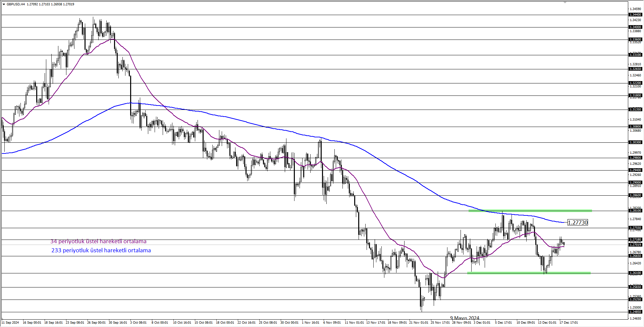644x327 pixels.
Task: Click the 1.31040 price scale value
Action: tap(635, 119)
